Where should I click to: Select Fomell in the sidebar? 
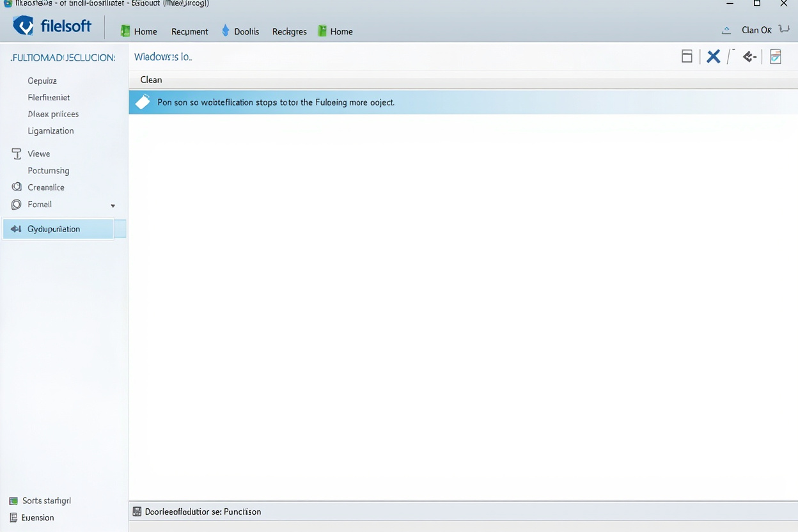tap(40, 204)
